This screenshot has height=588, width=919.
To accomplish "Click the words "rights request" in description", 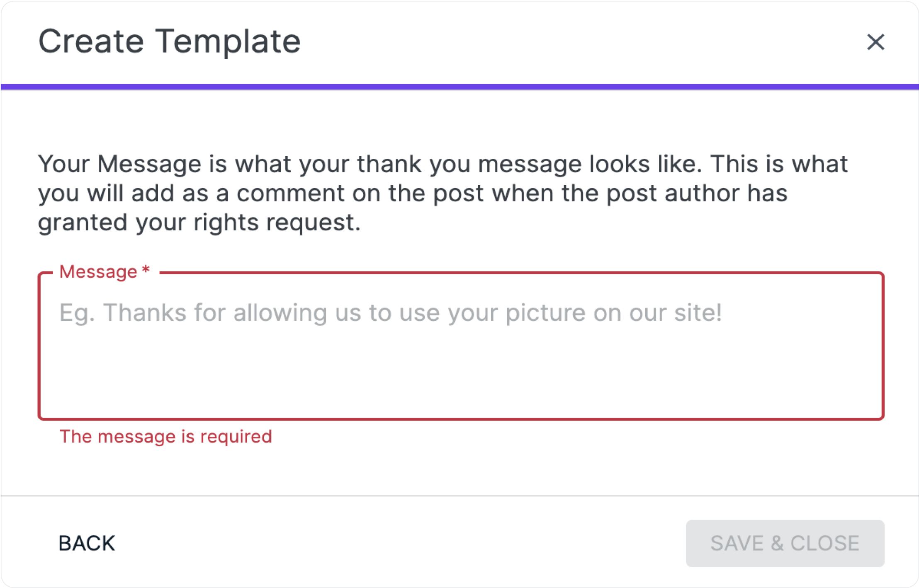I will point(277,223).
